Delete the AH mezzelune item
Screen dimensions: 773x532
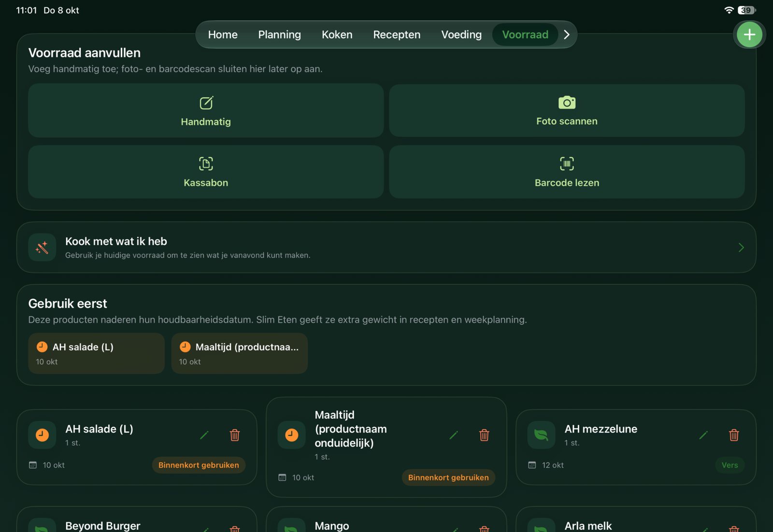[734, 435]
